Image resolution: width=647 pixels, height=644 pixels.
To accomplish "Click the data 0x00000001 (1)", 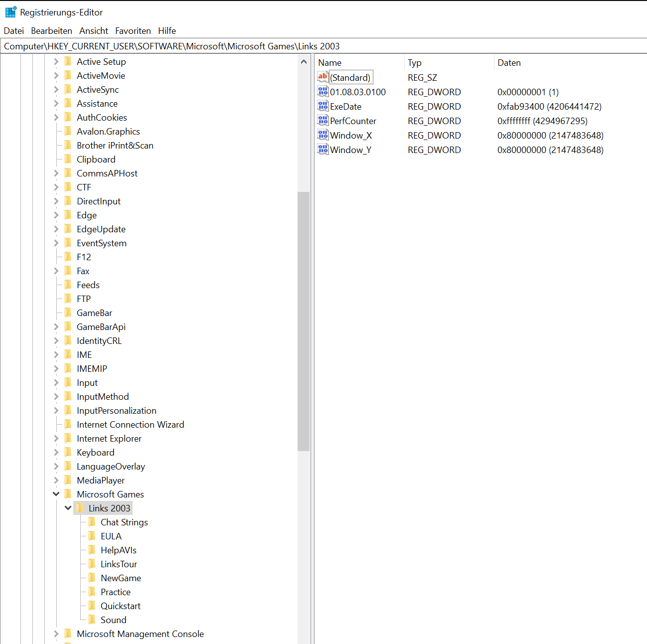I will tap(528, 92).
